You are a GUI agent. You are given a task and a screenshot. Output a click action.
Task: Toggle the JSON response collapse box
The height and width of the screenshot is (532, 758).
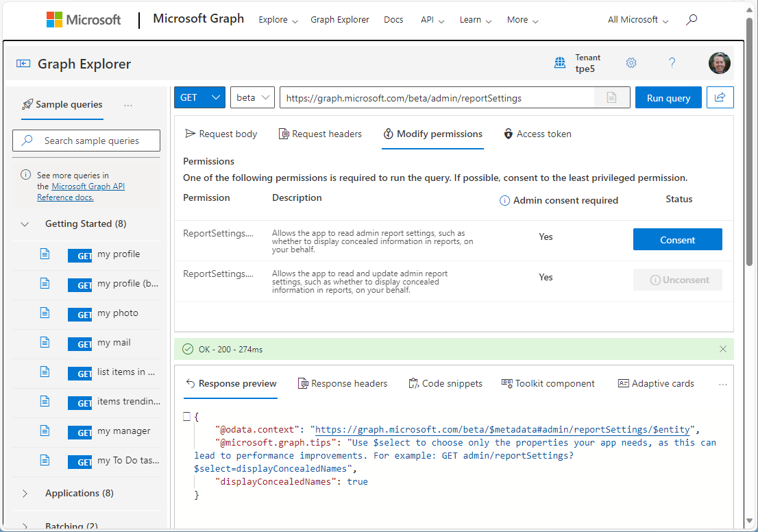tap(186, 416)
